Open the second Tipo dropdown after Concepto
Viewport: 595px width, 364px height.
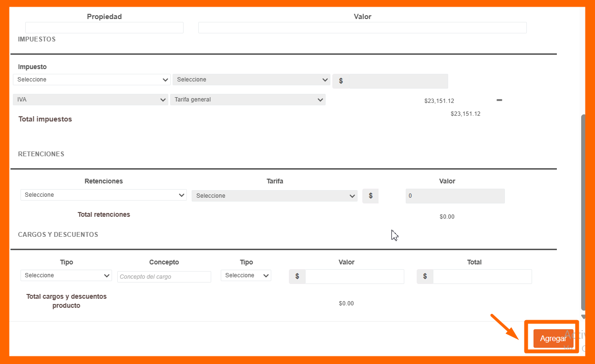pos(246,275)
